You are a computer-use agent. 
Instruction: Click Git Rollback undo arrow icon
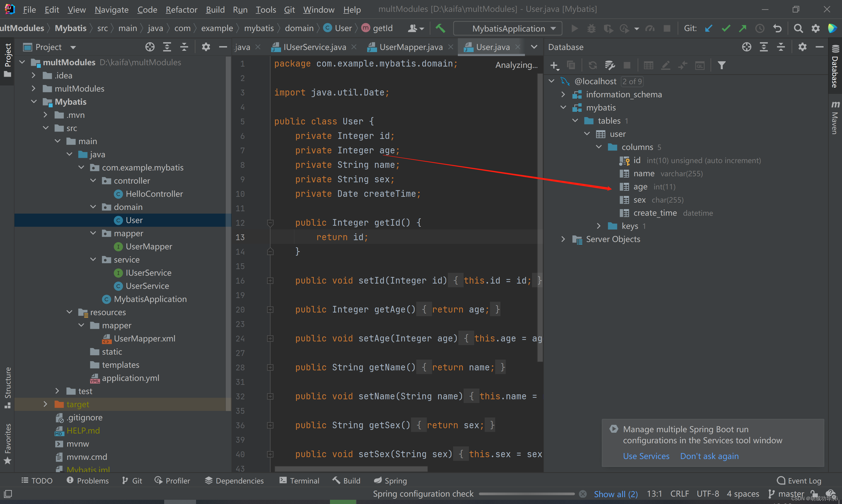coord(778,28)
